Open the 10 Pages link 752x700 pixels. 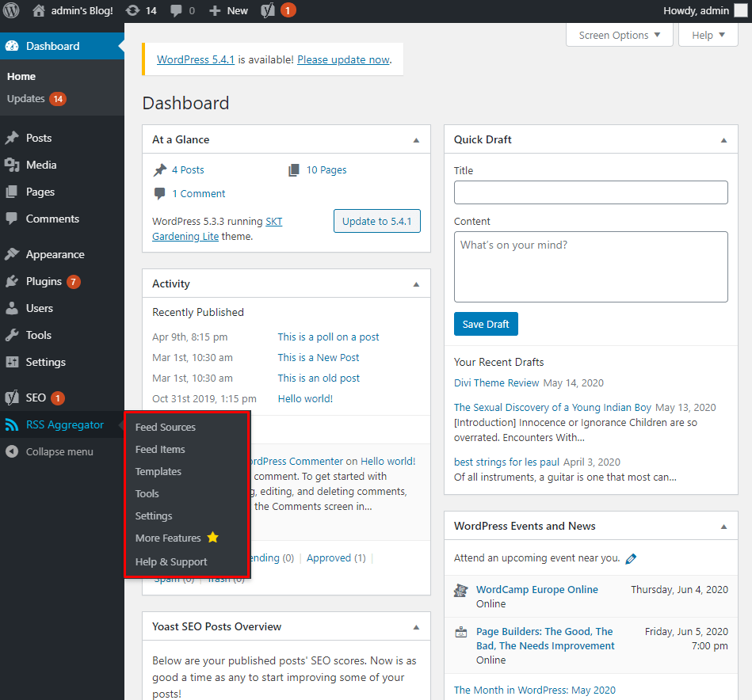326,169
